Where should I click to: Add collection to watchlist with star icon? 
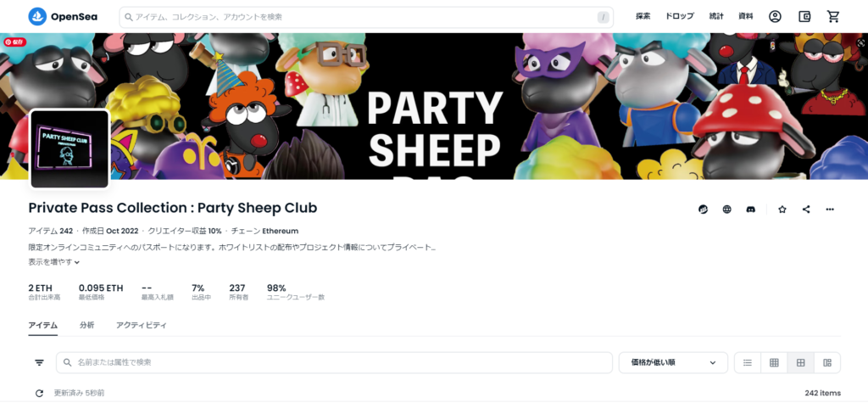782,210
